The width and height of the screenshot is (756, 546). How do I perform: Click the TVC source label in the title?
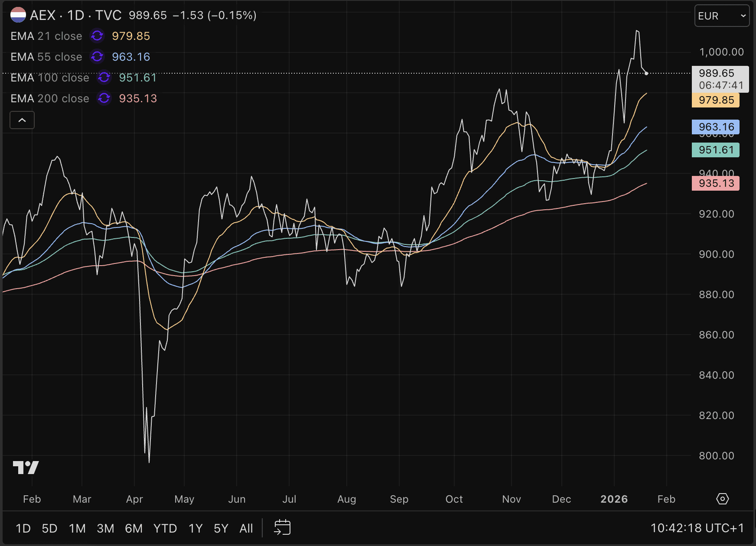click(108, 15)
